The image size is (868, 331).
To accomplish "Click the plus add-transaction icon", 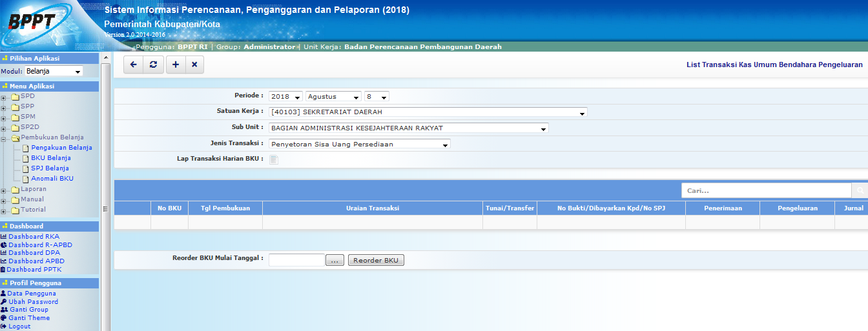I will click(176, 65).
